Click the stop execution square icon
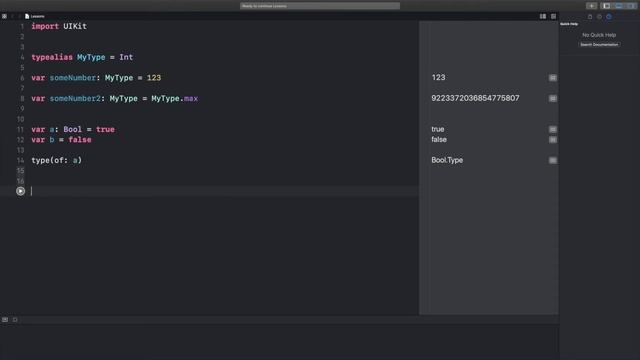Viewport: 640px width, 360px height. [15, 320]
